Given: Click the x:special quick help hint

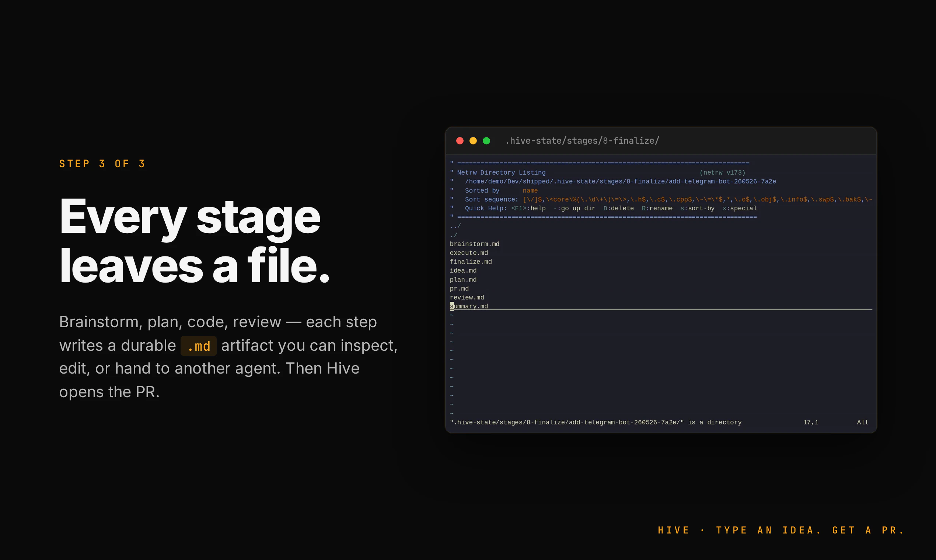Looking at the screenshot, I should pyautogui.click(x=740, y=208).
